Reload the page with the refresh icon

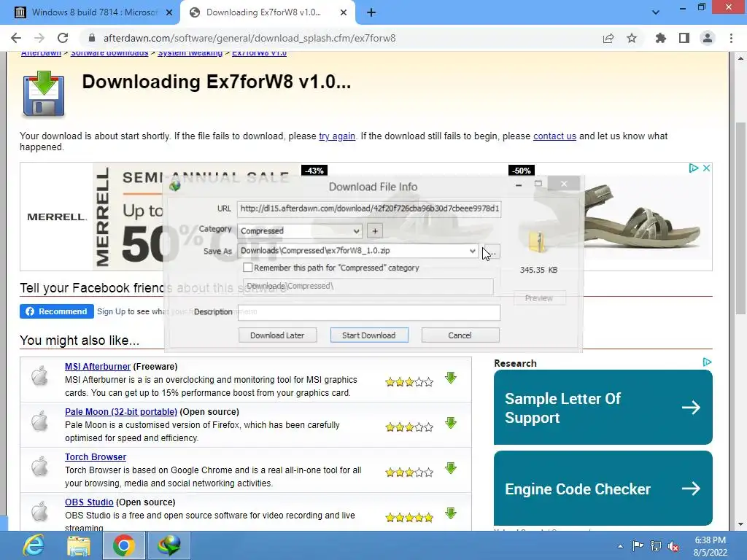pyautogui.click(x=63, y=38)
